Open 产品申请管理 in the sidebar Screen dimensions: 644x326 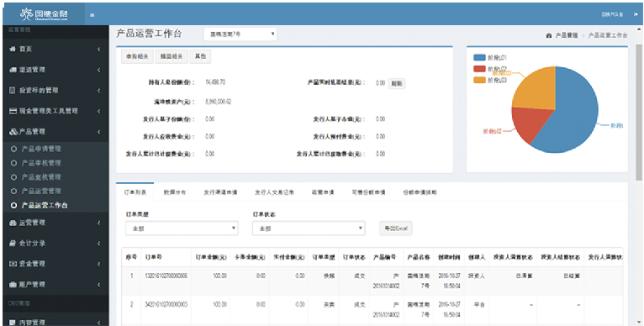(41, 149)
